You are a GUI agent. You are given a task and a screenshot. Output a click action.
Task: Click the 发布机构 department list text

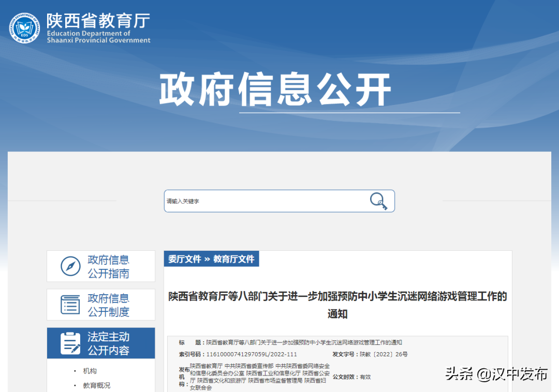pos(260,376)
